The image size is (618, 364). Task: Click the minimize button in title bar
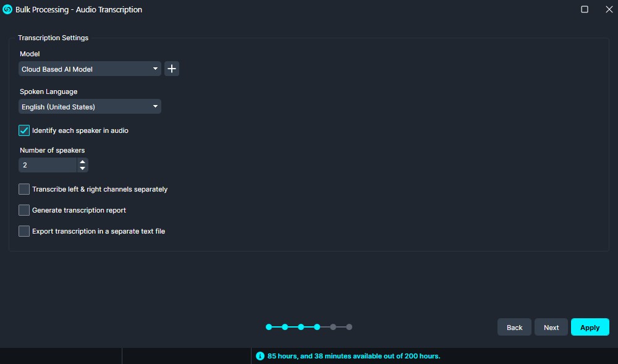(x=584, y=9)
